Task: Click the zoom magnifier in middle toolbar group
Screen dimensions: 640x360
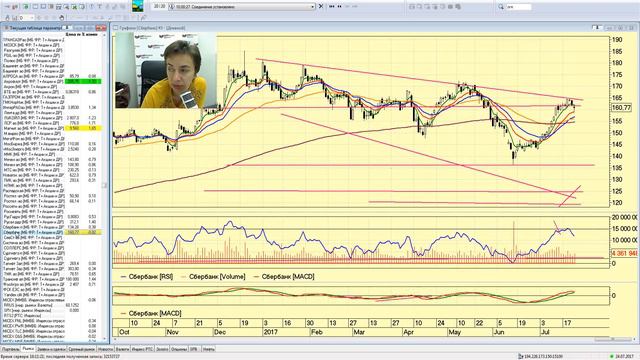Action: [420, 7]
